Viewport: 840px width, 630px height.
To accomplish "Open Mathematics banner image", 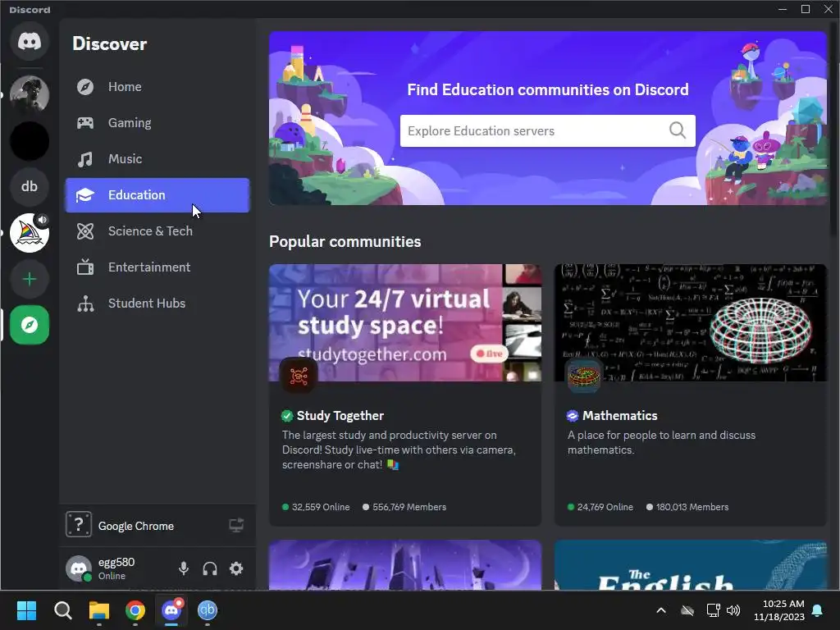I will click(691, 322).
